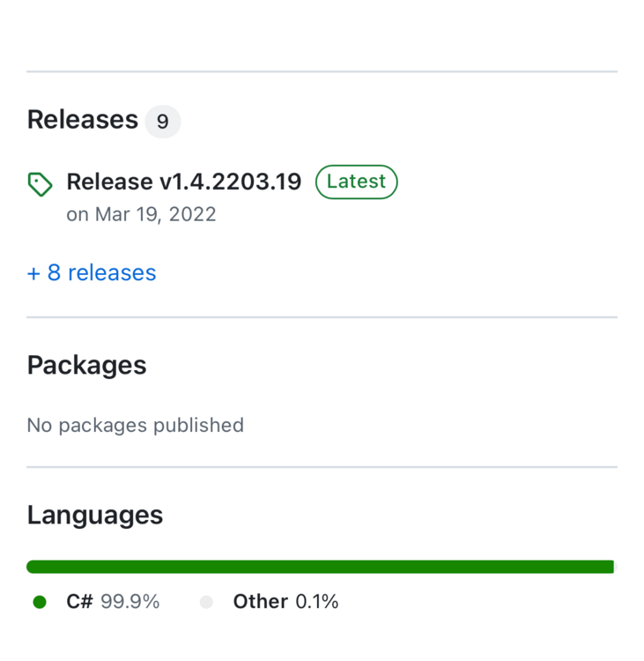Open the Packages section heading
644x661 pixels.
pyautogui.click(x=86, y=365)
